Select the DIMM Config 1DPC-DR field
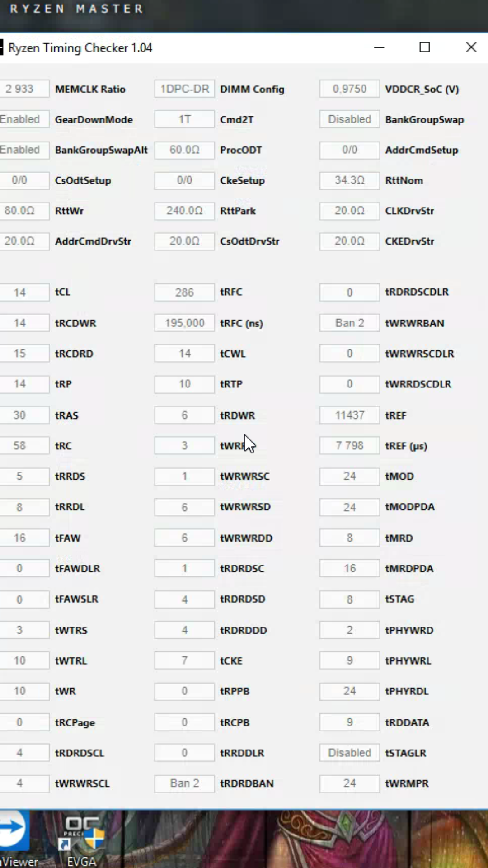 pos(184,89)
